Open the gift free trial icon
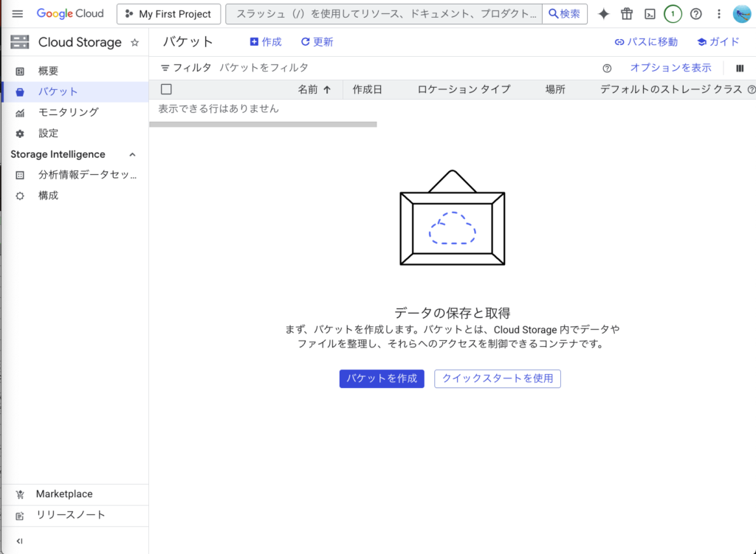This screenshot has height=554, width=756. click(x=627, y=14)
